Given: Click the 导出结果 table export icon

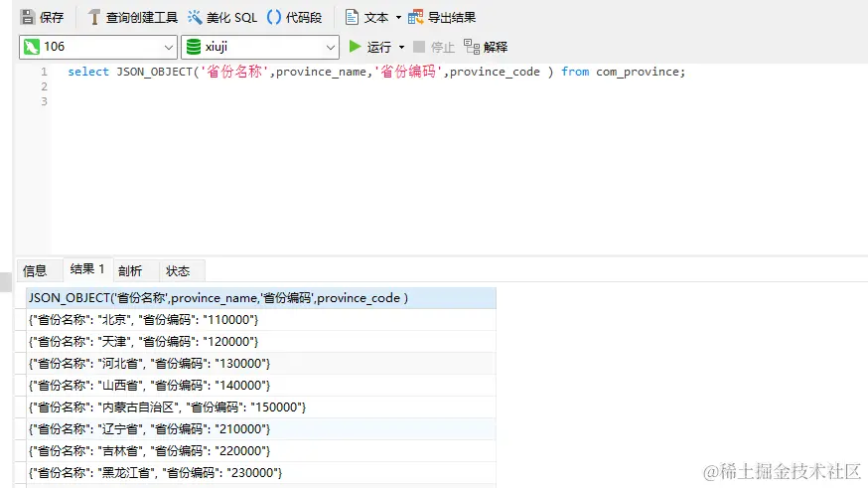Looking at the screenshot, I should 415,17.
